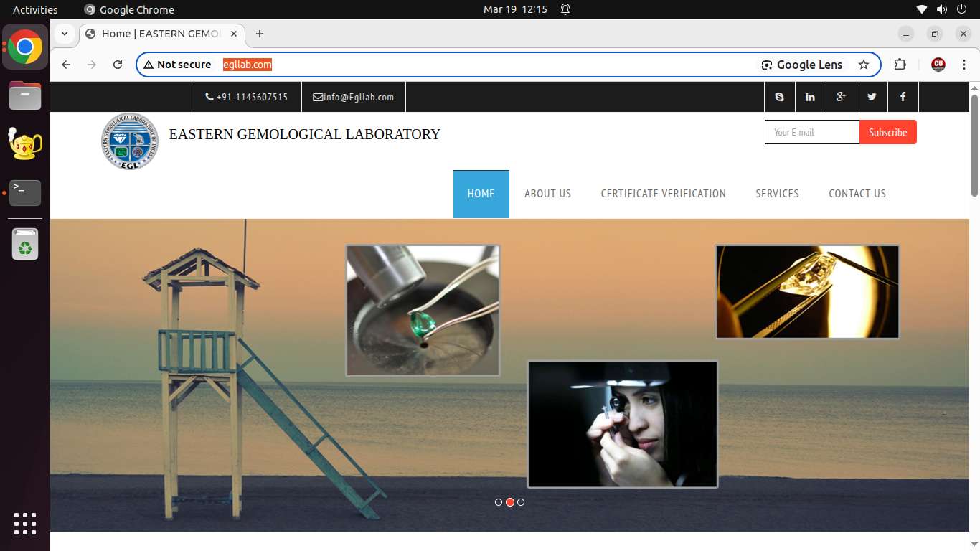Reload the page

pyautogui.click(x=118, y=65)
